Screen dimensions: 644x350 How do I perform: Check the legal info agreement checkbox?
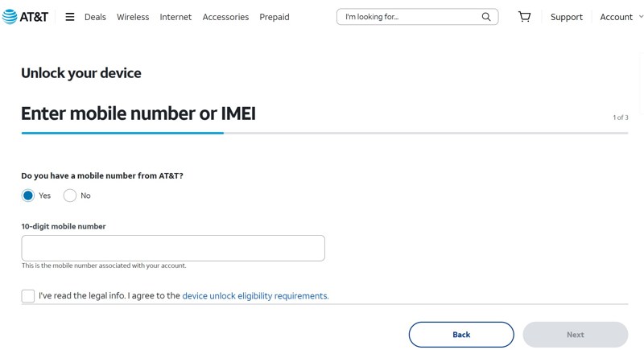click(28, 296)
